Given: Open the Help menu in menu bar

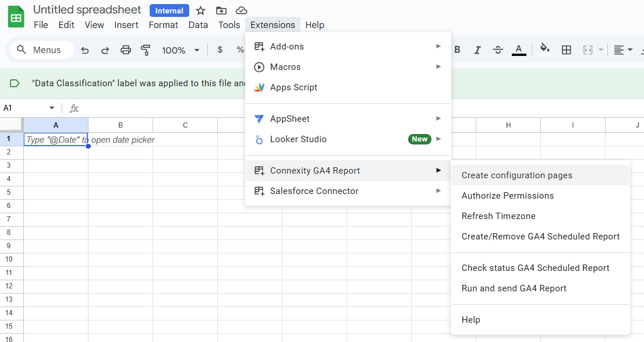Looking at the screenshot, I should point(314,25).
